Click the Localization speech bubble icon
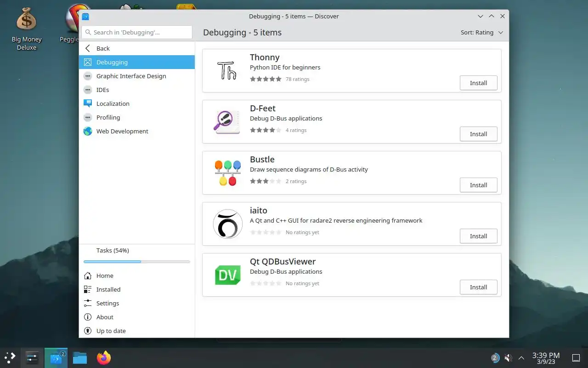This screenshot has height=368, width=588. (88, 103)
